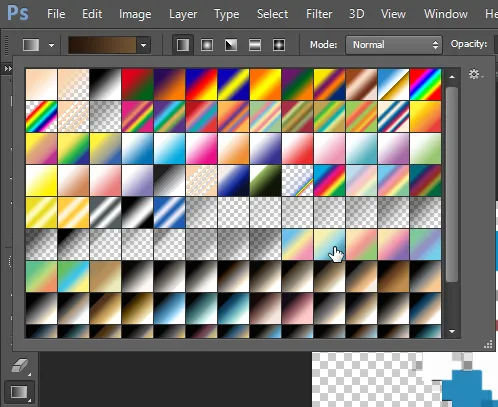Expand the collapsed panel double-arrow icon
498x407 pixels.
[x=8, y=69]
